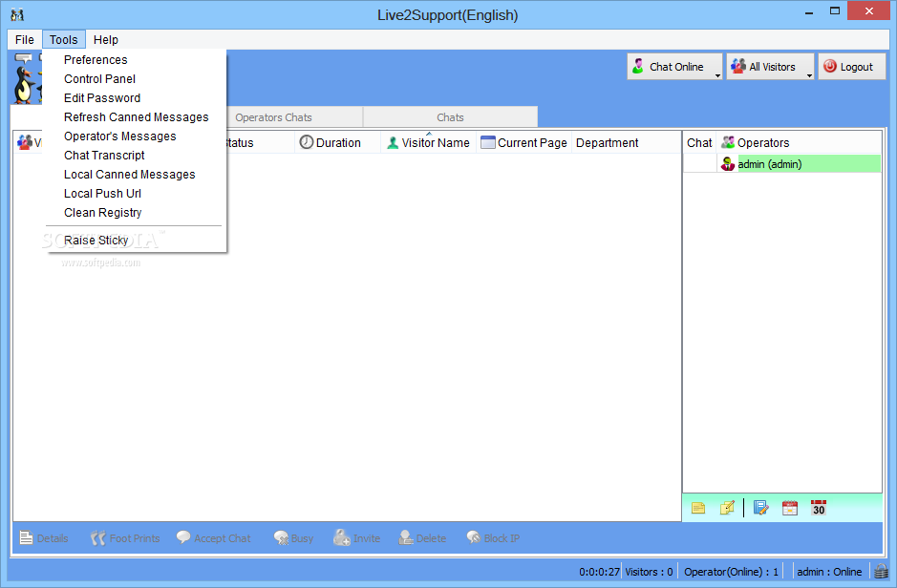Screen dimensions: 897x588
Task: Click the admin operator avatar icon
Action: 728,164
